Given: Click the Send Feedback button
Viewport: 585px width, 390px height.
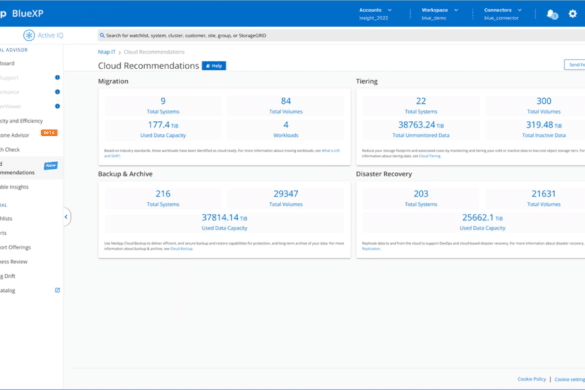Looking at the screenshot, I should click(x=575, y=65).
